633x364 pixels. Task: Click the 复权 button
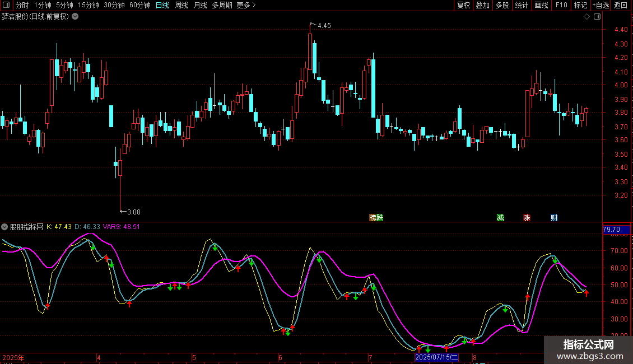(463, 6)
